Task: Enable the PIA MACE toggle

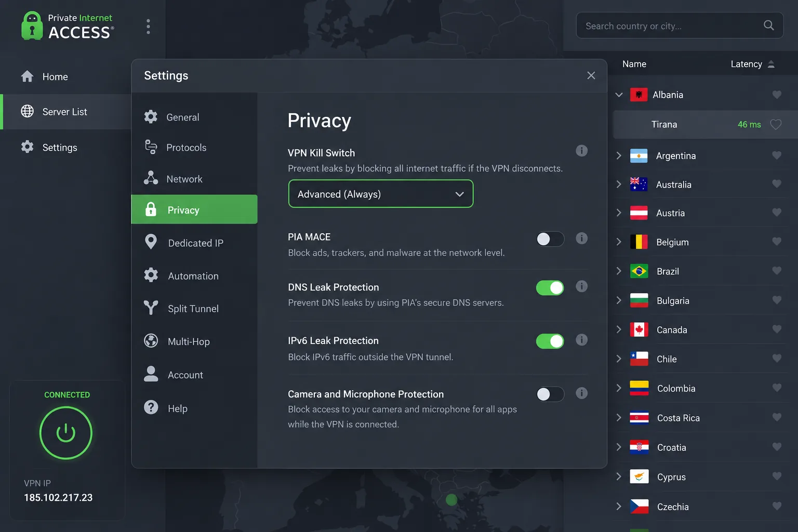Action: pyautogui.click(x=550, y=239)
